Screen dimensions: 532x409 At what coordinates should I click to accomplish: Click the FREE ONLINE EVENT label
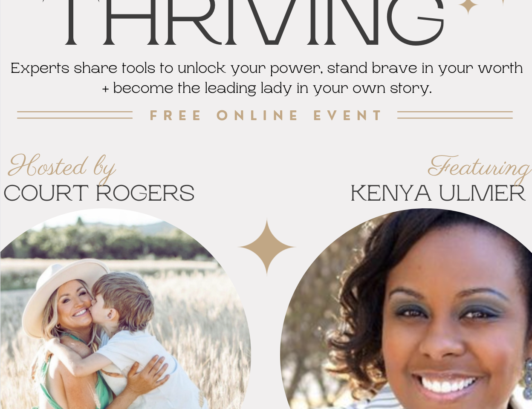[266, 116]
